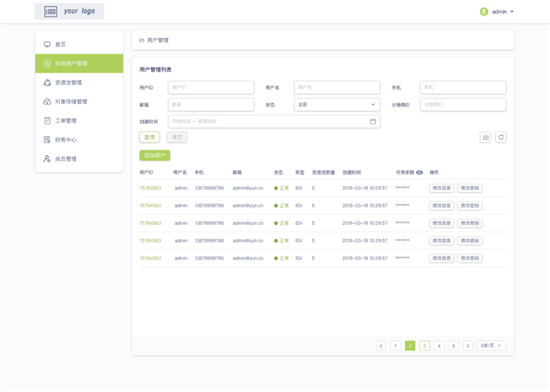This screenshot has width=550, height=392.
Task: Click the export icon button above the table
Action: click(x=485, y=137)
